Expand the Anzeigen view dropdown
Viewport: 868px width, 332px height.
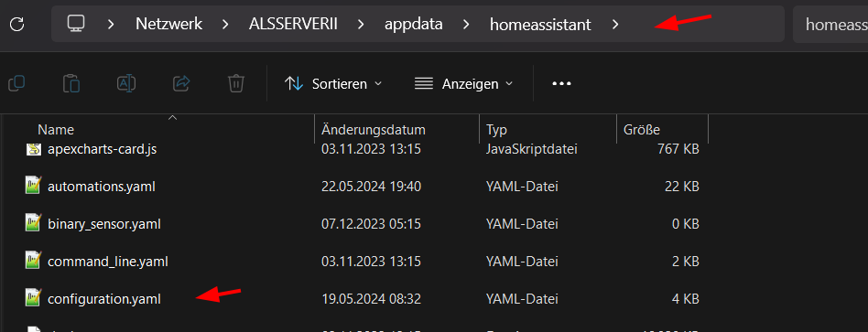[x=464, y=83]
